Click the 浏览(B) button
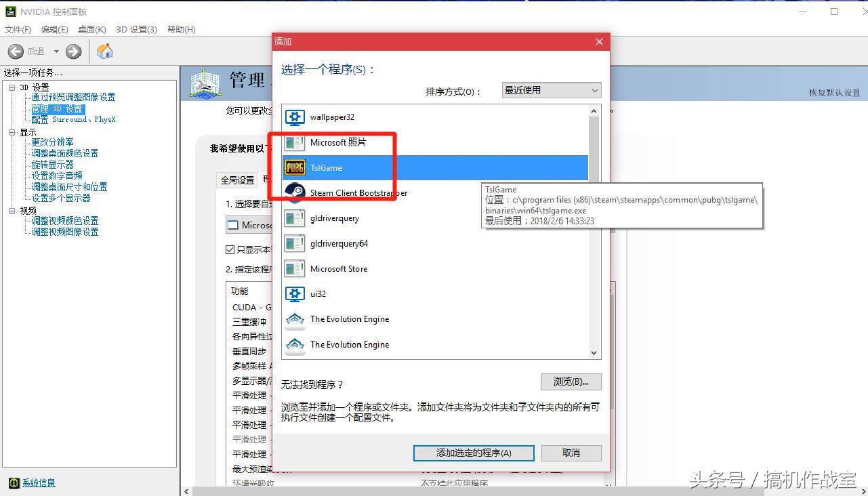 (x=571, y=381)
